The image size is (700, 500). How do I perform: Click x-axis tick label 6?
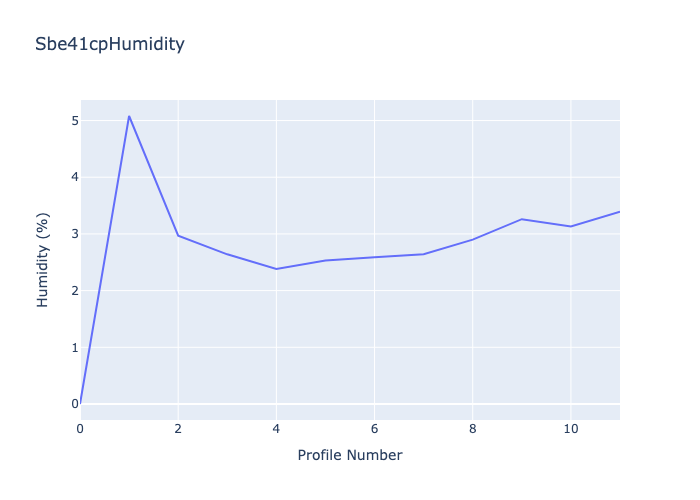click(374, 429)
